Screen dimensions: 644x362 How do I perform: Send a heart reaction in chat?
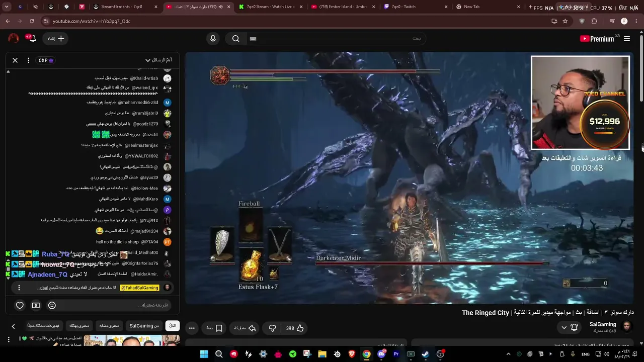pos(20,305)
